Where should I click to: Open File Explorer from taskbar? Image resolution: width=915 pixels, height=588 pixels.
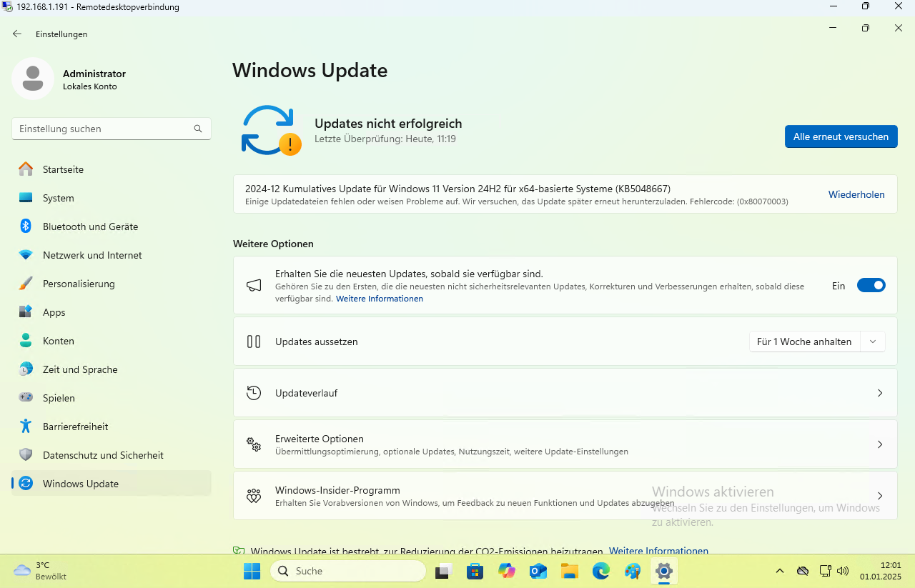570,571
